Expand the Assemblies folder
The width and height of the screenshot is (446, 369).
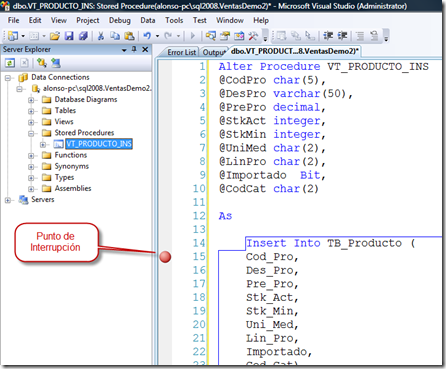tap(31, 189)
